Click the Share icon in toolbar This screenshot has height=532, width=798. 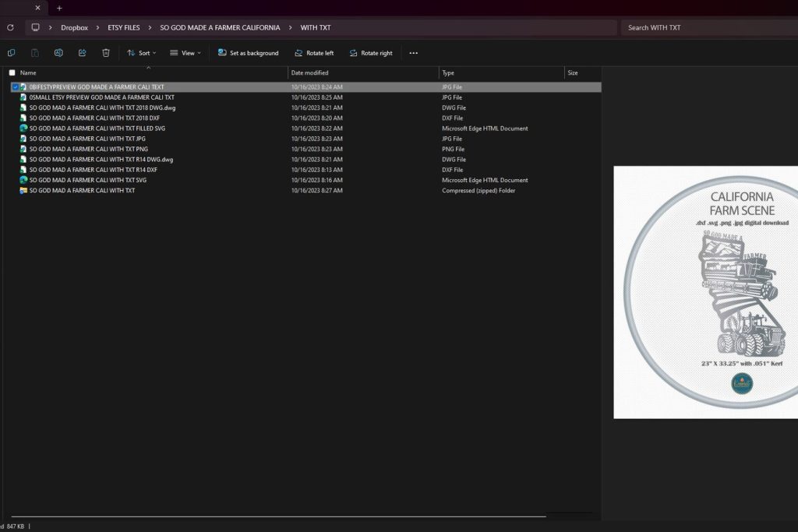82,53
